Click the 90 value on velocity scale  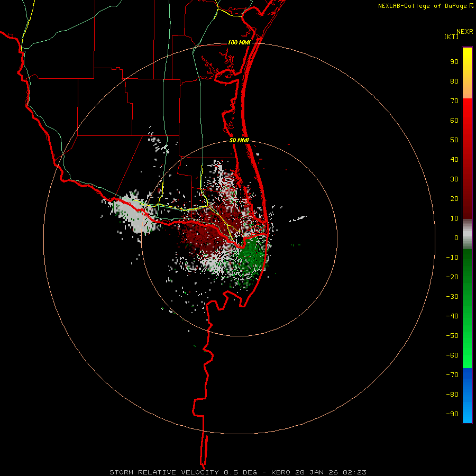[x=454, y=62]
